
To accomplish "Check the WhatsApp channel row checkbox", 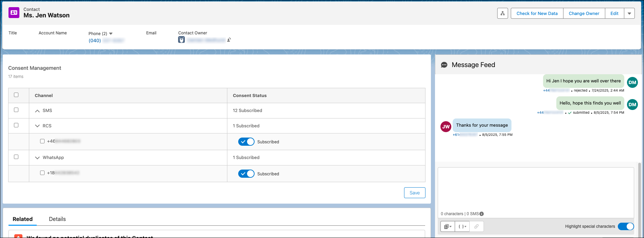I will pyautogui.click(x=16, y=157).
